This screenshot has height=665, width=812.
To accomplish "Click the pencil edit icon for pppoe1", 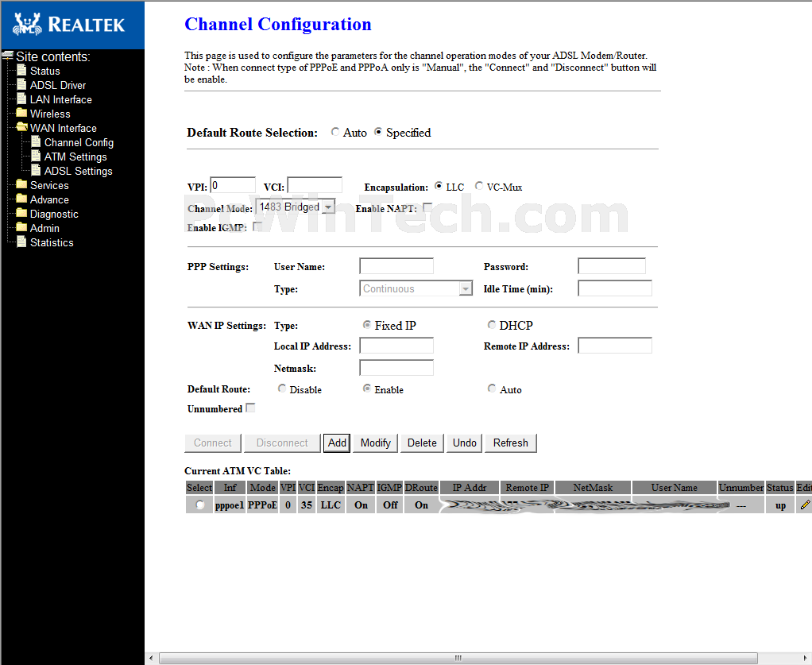I will pyautogui.click(x=805, y=505).
